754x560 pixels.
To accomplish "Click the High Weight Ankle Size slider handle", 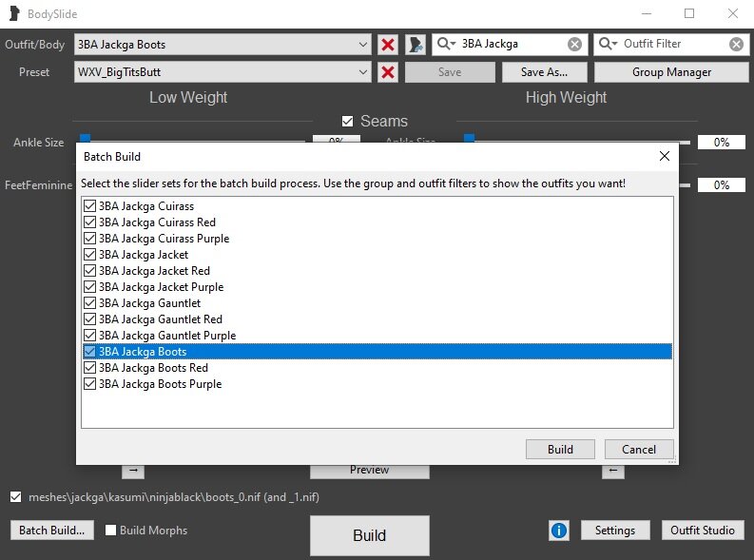I will [x=470, y=139].
